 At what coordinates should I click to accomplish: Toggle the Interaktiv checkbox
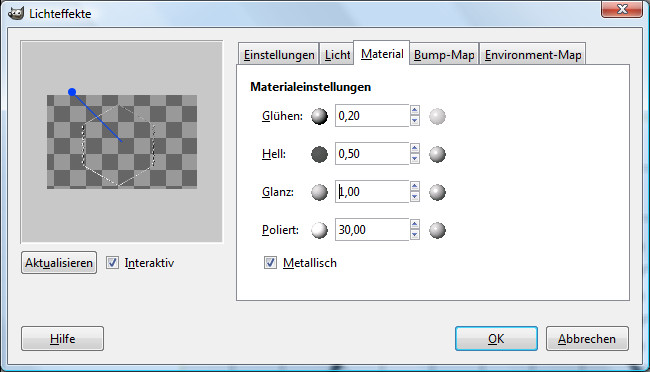point(112,263)
